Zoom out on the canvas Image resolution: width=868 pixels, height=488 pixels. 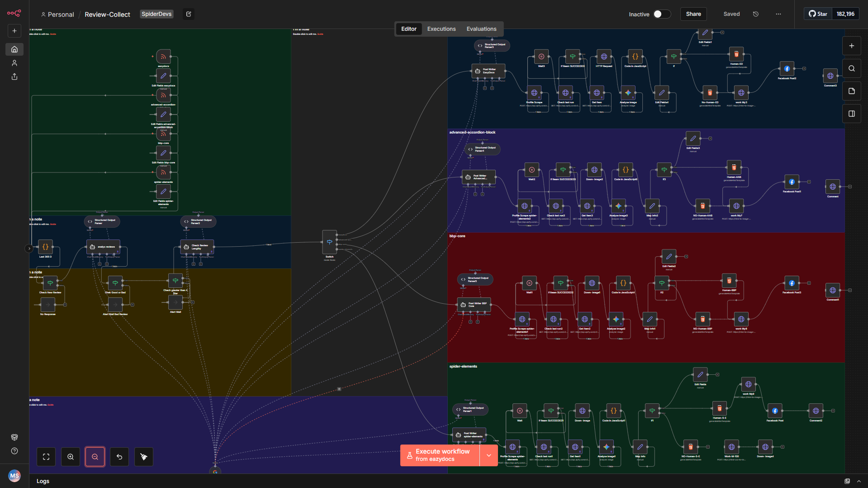pyautogui.click(x=95, y=457)
